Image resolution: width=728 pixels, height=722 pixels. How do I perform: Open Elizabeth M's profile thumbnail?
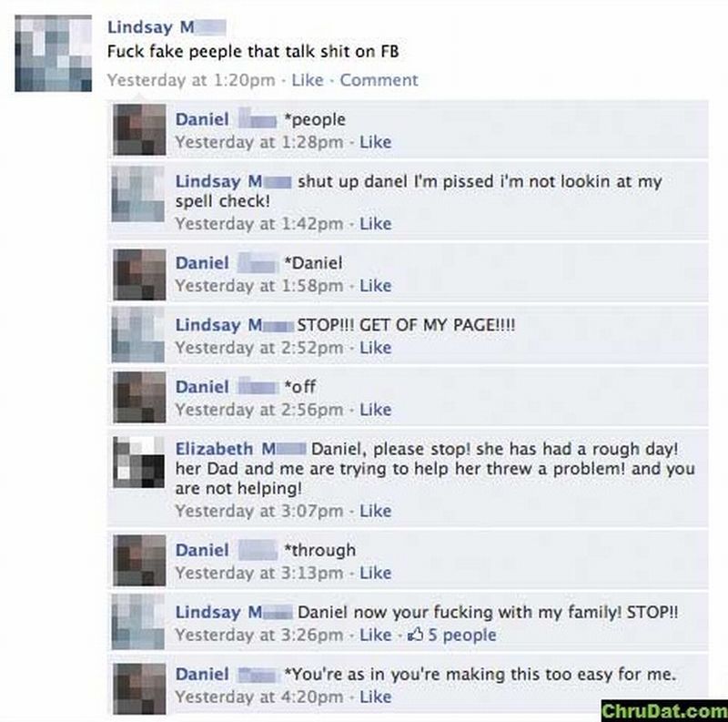click(139, 462)
